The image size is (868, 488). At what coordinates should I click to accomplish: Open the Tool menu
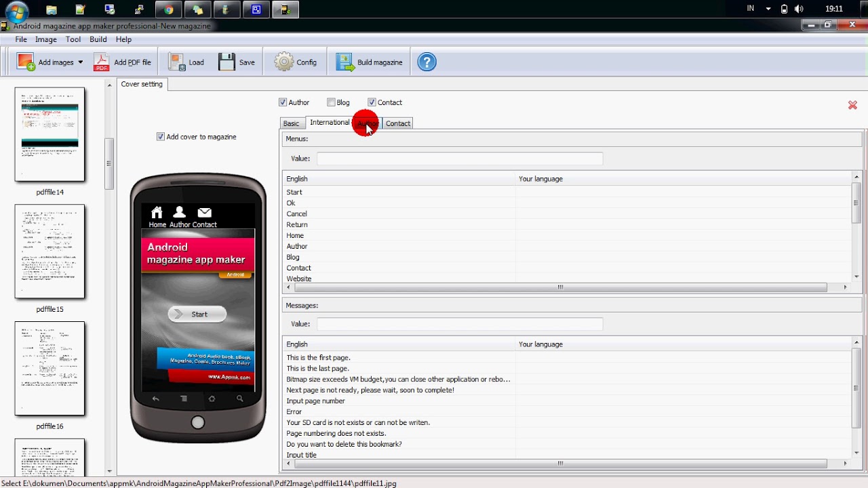[73, 39]
